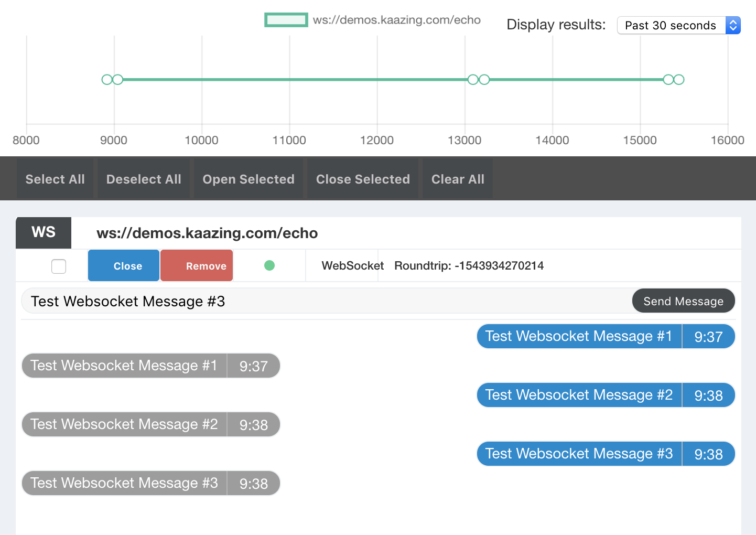Click the Roundtrip value text
Screen dimensions: 756x535
pos(469,265)
